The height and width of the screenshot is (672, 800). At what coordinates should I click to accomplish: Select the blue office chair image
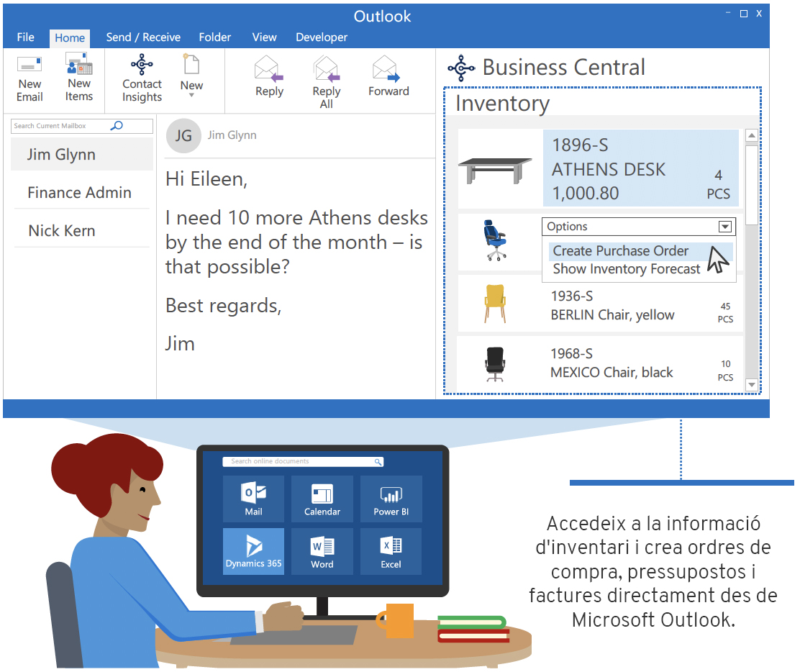click(x=494, y=240)
